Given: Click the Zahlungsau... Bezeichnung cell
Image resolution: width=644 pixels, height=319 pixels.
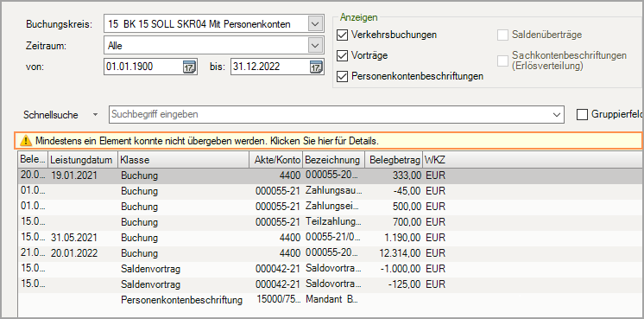Looking at the screenshot, I should 334,191.
